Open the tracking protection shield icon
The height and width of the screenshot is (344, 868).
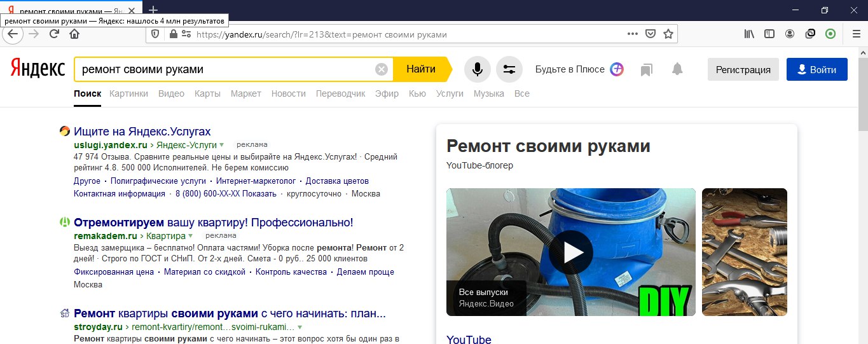pyautogui.click(x=156, y=34)
